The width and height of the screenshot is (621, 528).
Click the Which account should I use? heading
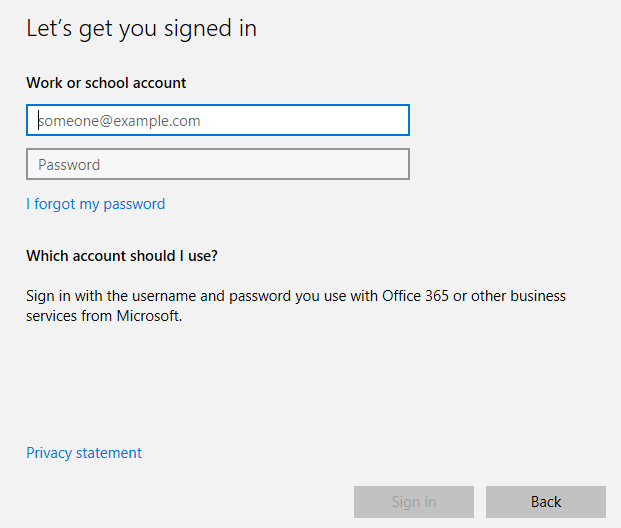(122, 256)
